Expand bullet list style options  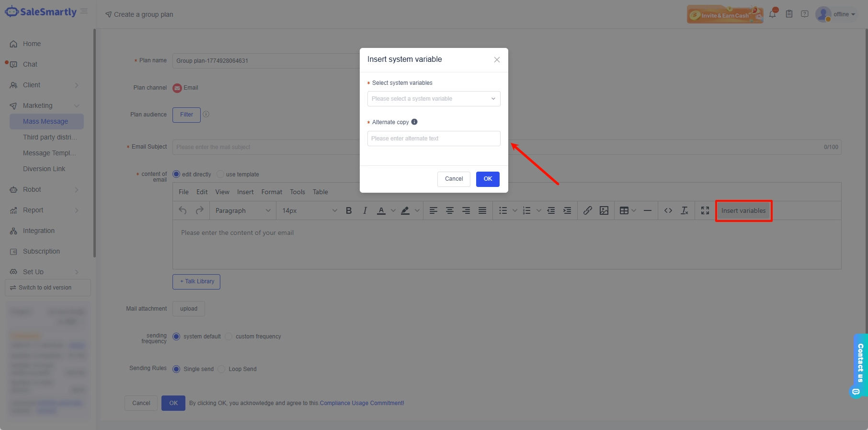[x=515, y=210]
